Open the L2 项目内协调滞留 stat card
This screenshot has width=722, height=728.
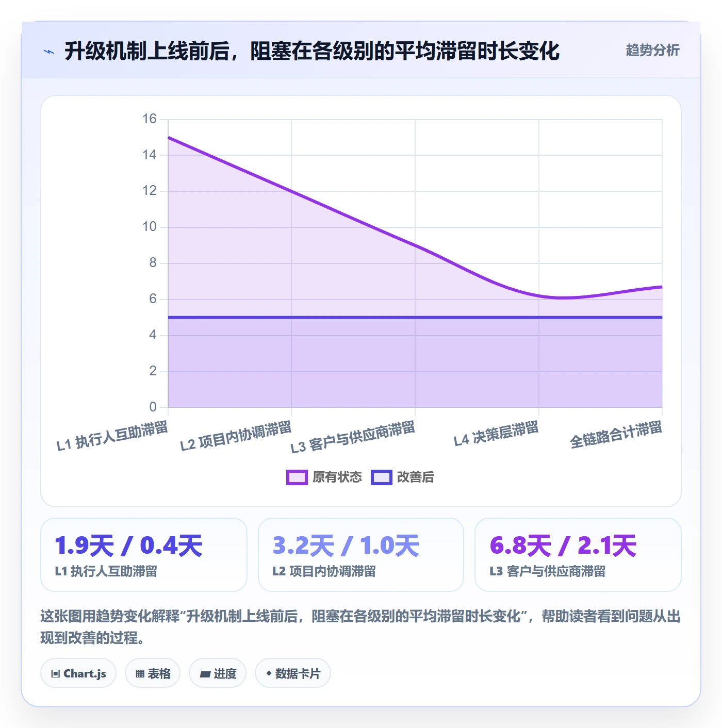tap(361, 555)
